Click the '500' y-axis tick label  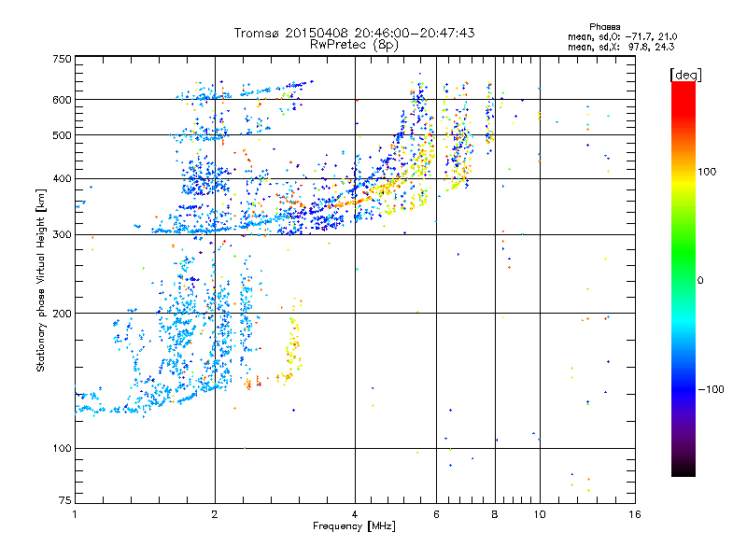click(x=62, y=135)
